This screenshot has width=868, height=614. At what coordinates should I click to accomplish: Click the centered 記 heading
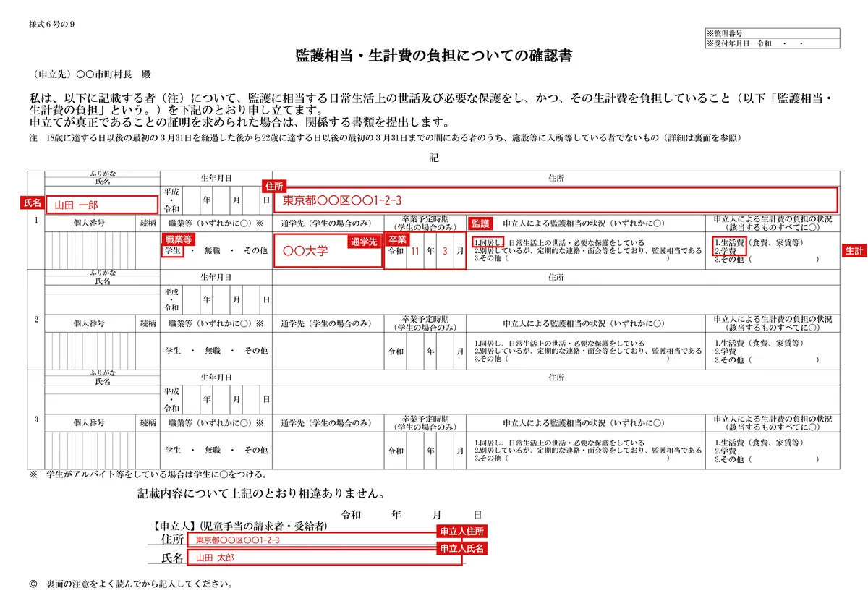coord(434,158)
